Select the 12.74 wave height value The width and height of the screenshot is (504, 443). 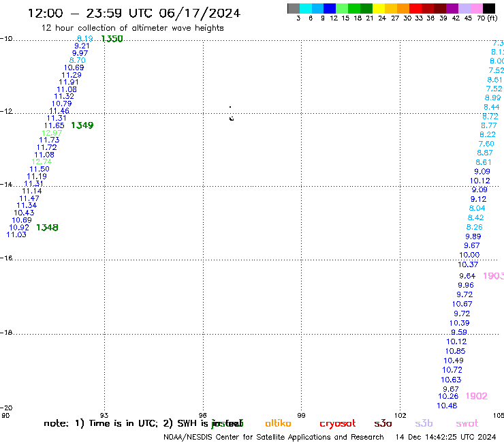(42, 162)
